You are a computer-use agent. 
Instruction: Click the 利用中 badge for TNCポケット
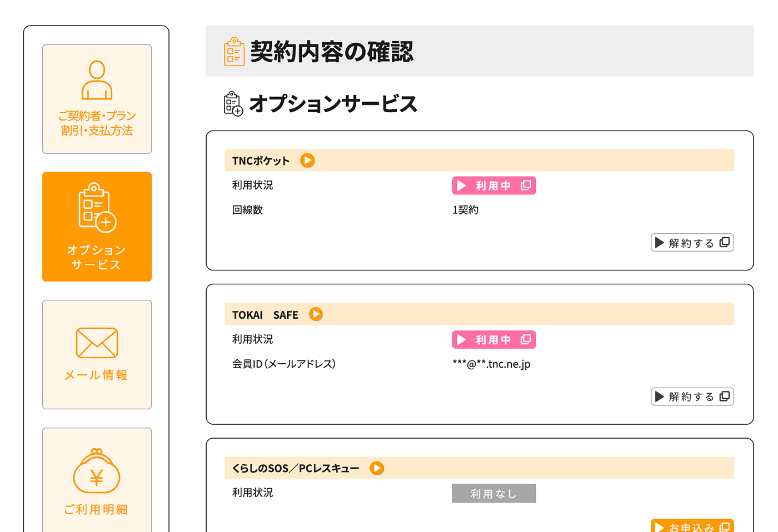click(x=493, y=185)
